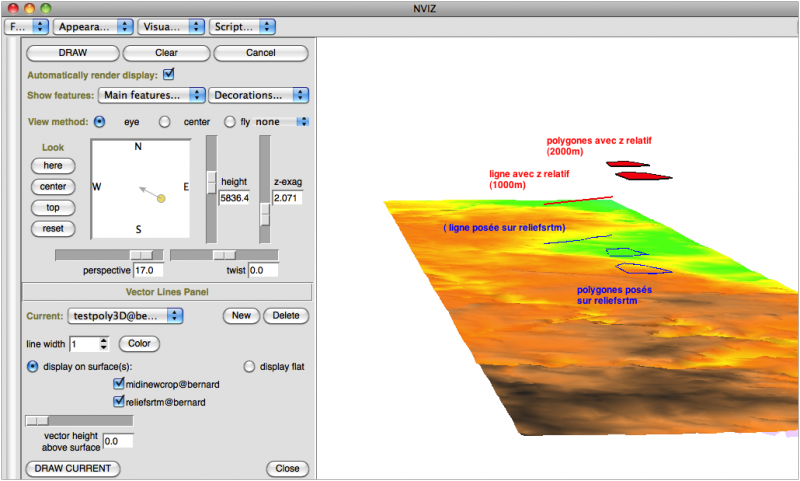Click the yellow eye position puck in compass

161,199
